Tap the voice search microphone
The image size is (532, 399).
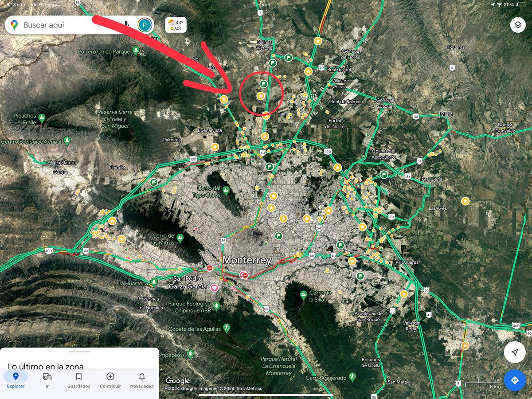coord(127,25)
